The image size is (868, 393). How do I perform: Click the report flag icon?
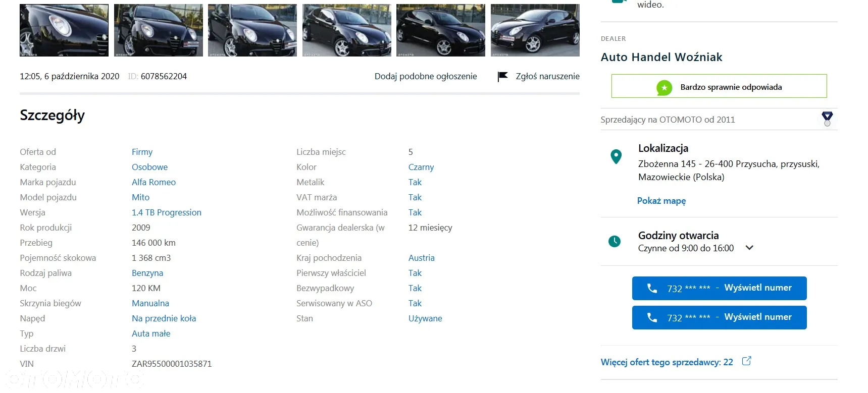502,76
